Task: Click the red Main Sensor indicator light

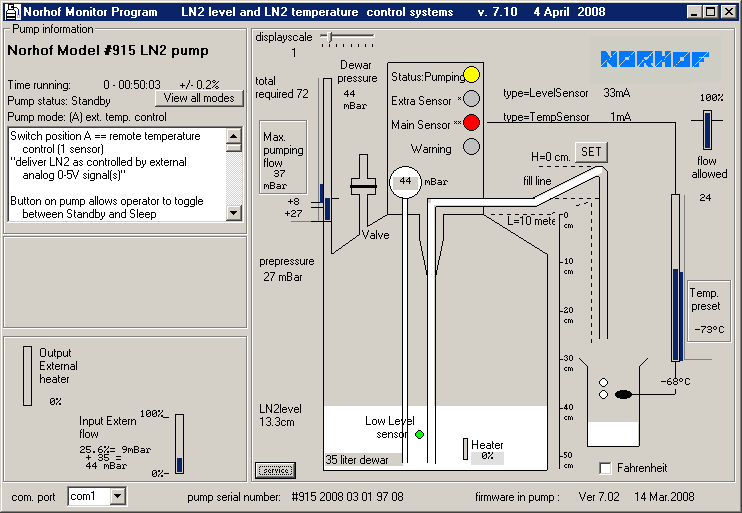Action: [x=471, y=123]
